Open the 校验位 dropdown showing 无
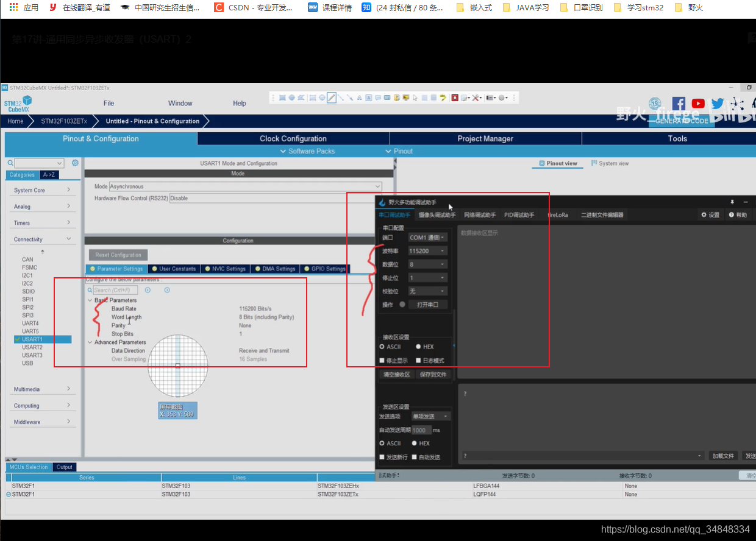This screenshot has height=541, width=756. [427, 291]
